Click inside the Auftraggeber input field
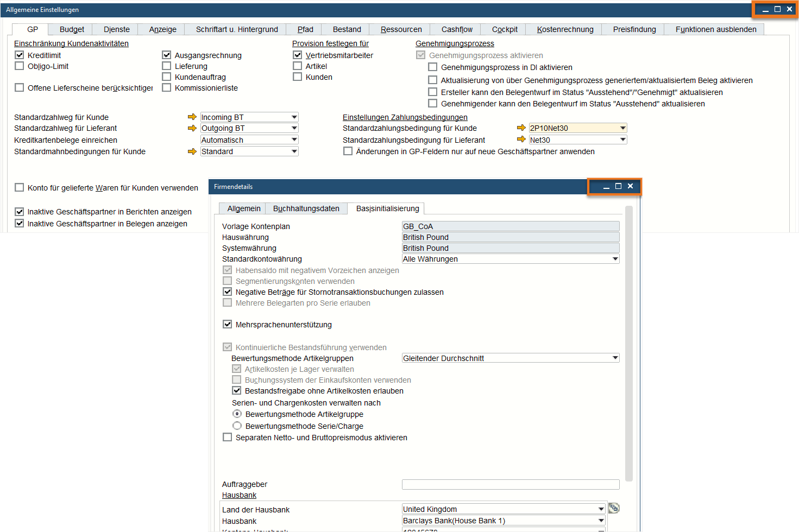The image size is (799, 532). tap(509, 484)
